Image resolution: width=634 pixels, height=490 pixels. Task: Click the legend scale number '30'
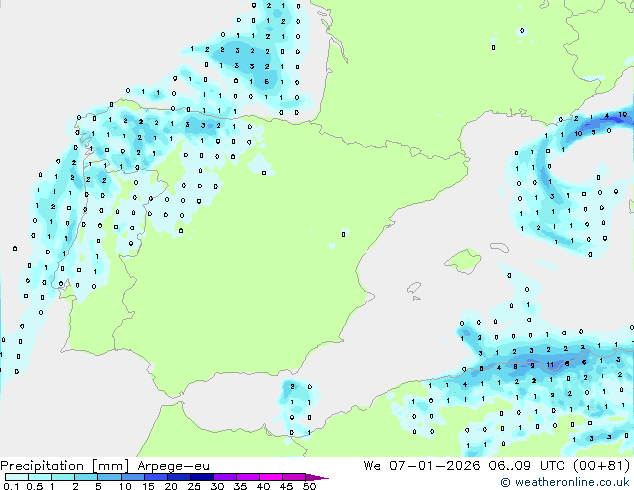tap(217, 486)
